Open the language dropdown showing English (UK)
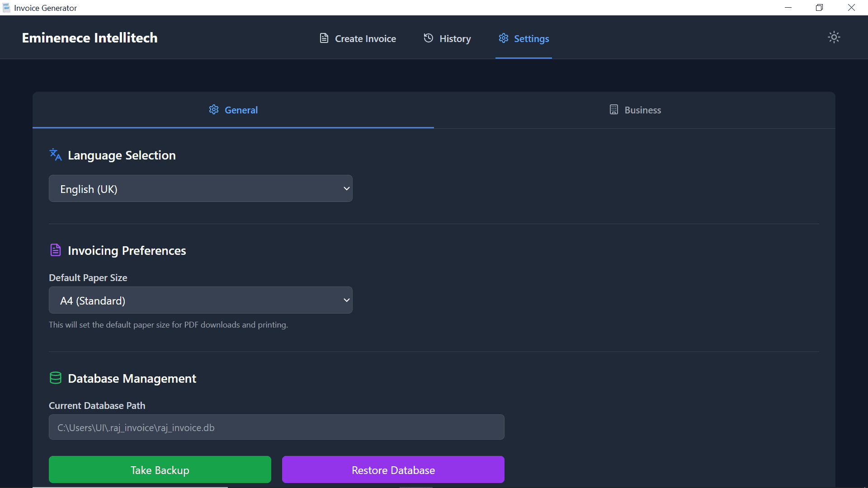The width and height of the screenshot is (868, 488). click(200, 188)
